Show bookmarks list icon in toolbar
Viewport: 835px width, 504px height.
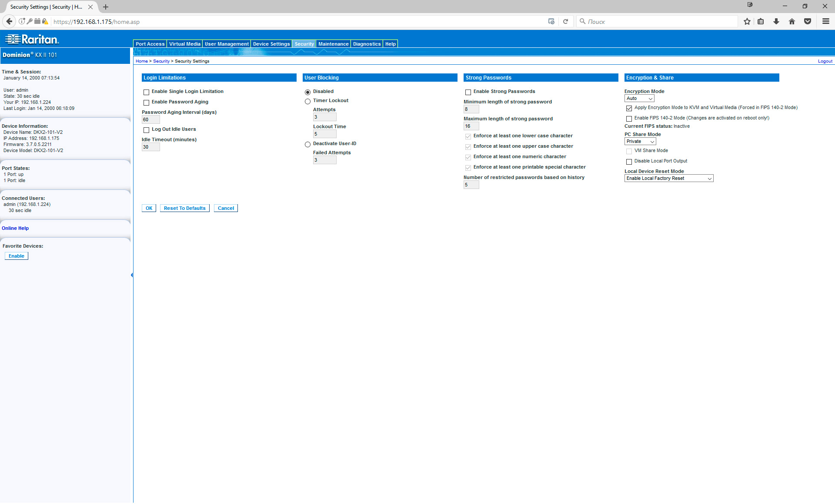[761, 21]
